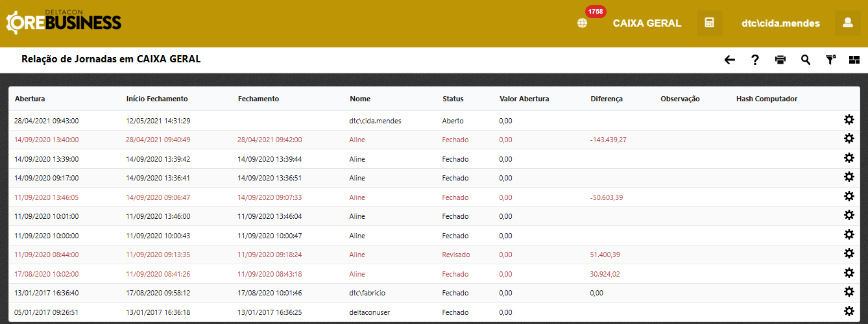Open the help question mark icon

tap(755, 60)
